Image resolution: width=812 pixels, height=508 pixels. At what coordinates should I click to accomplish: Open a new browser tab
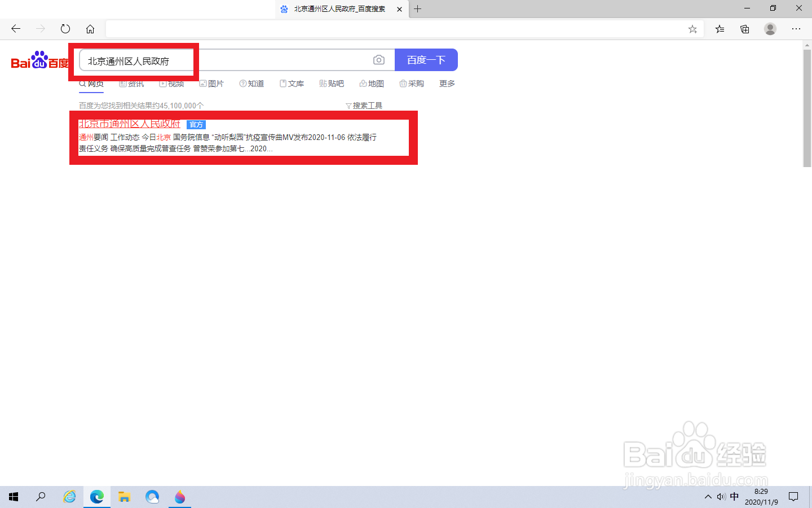pos(418,9)
